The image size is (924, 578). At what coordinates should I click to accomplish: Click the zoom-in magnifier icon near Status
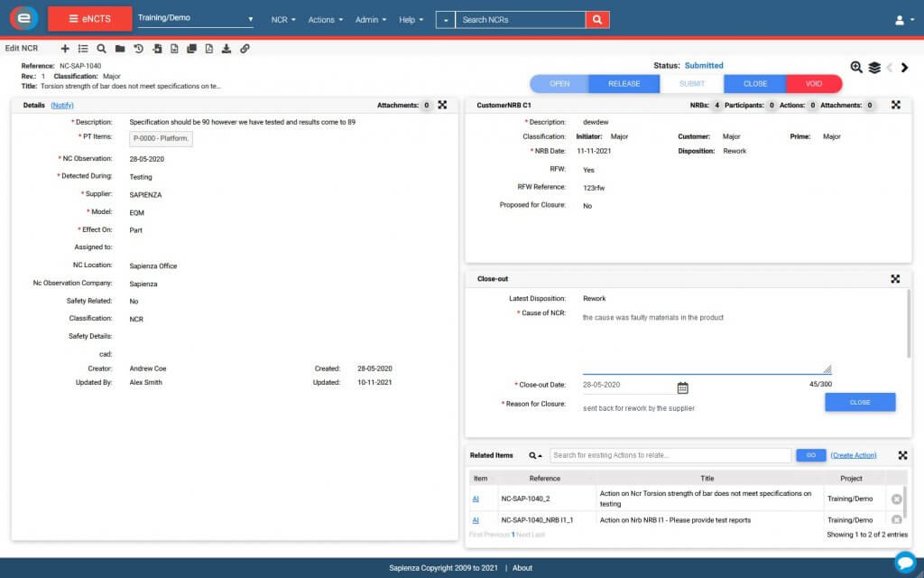[856, 67]
